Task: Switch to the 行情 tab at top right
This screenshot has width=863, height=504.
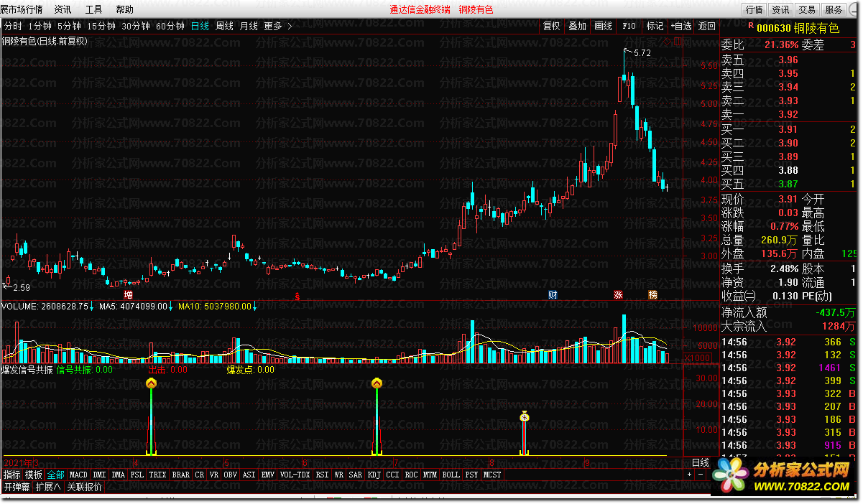Action: tap(754, 9)
